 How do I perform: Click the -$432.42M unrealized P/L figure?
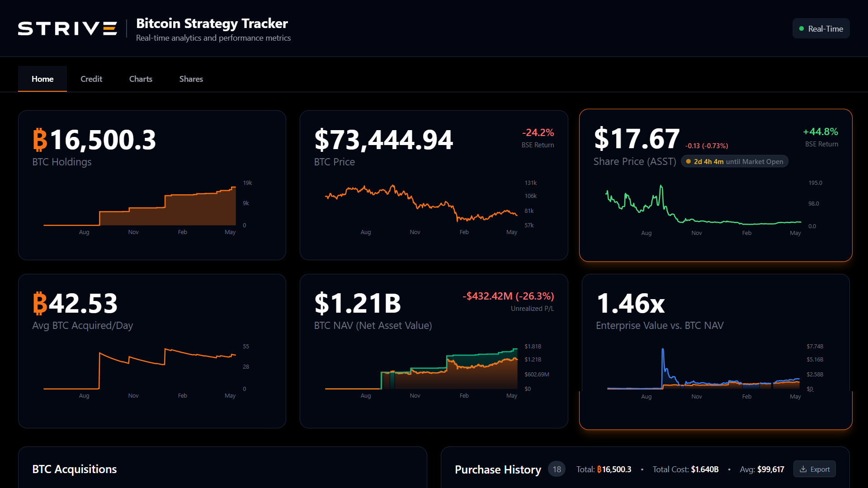pyautogui.click(x=508, y=296)
